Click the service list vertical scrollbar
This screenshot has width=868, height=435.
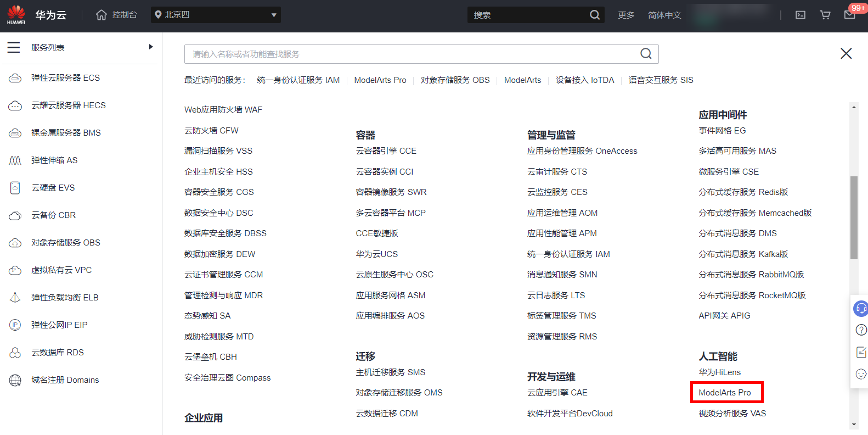(x=854, y=217)
